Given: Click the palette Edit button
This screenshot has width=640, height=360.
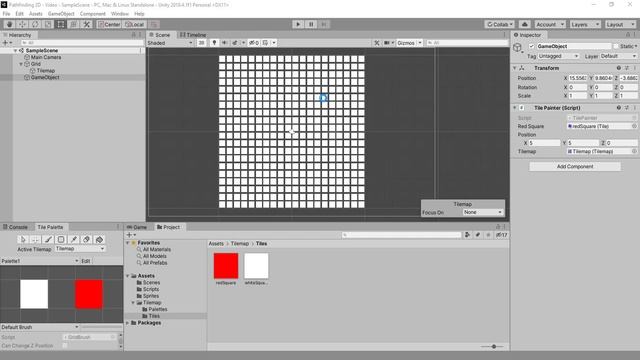Looking at the screenshot, I should pyautogui.click(x=86, y=261).
